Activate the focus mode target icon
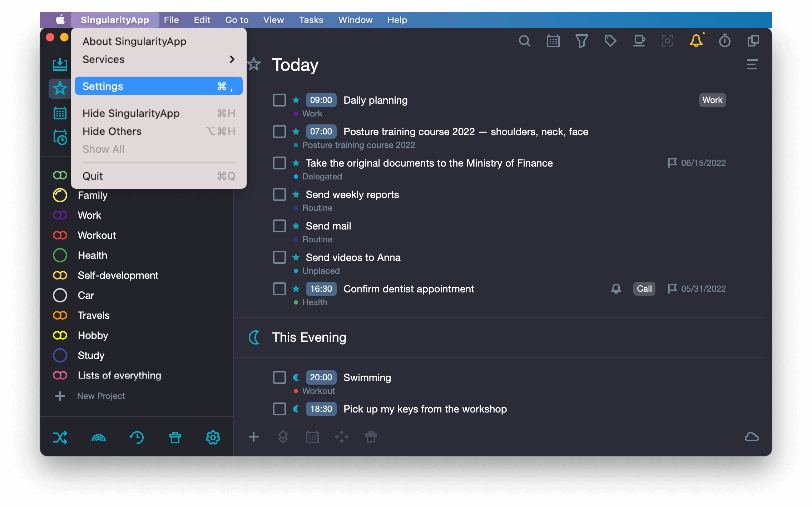Screen dimensions: 812x509 [667, 41]
